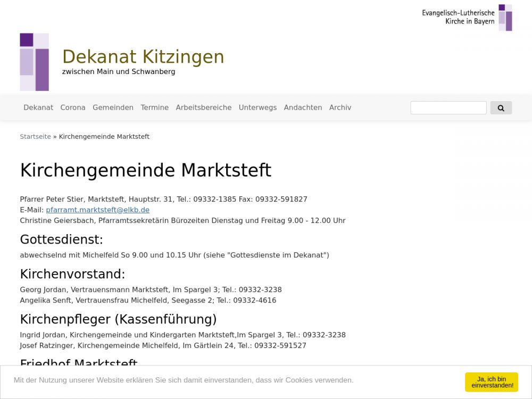Go to the Archiv section
Viewport: 532px width, 399px height.
340,107
